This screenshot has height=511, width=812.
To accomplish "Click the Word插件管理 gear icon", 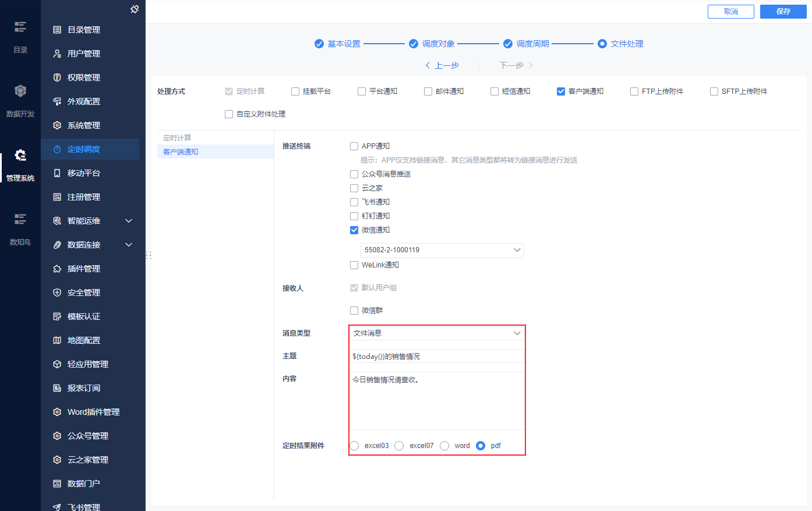I will 57,412.
